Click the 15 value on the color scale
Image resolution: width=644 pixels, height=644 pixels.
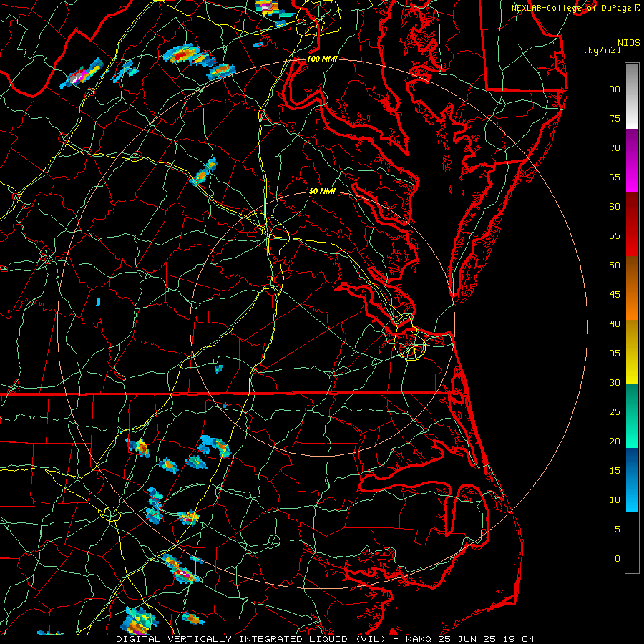tap(615, 471)
